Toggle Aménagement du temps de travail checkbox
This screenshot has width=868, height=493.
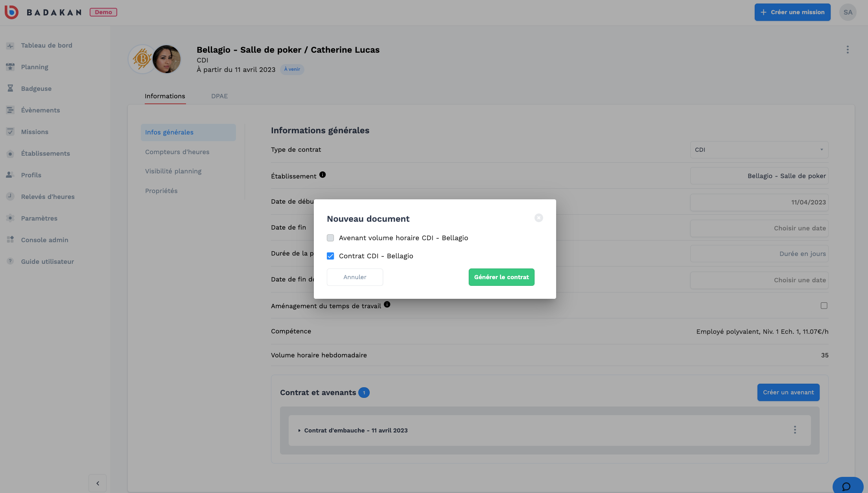824,306
